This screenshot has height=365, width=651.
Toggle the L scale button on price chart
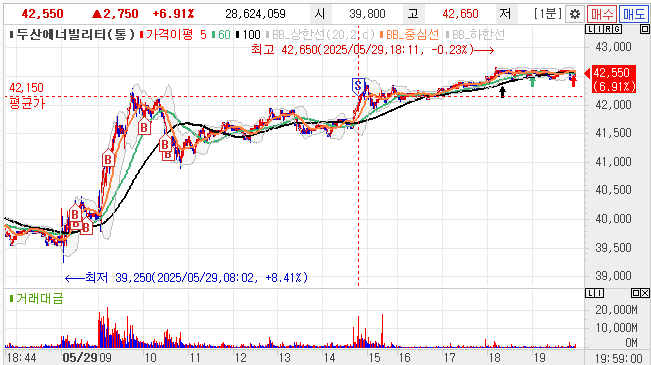(590, 29)
